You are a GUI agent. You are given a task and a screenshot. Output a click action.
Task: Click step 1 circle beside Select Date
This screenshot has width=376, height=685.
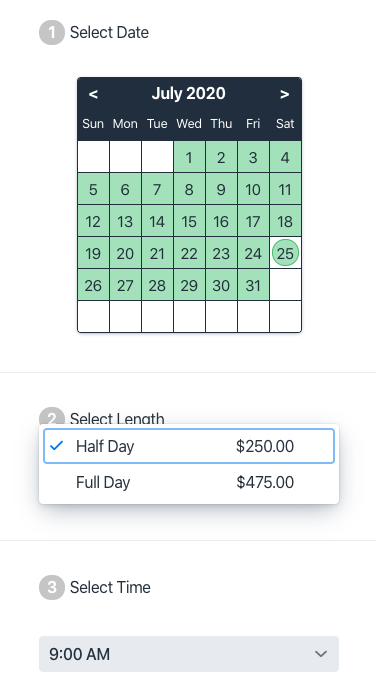click(x=52, y=32)
